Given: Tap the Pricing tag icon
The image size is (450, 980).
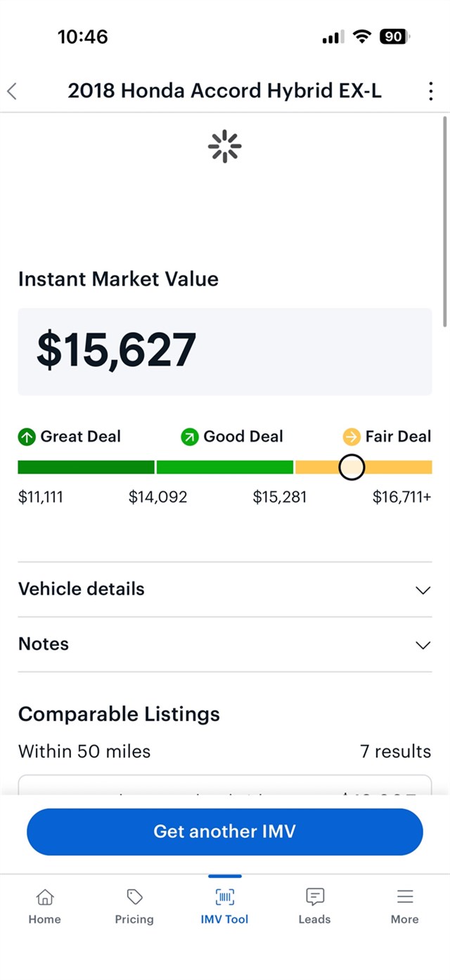Looking at the screenshot, I should pyautogui.click(x=134, y=897).
